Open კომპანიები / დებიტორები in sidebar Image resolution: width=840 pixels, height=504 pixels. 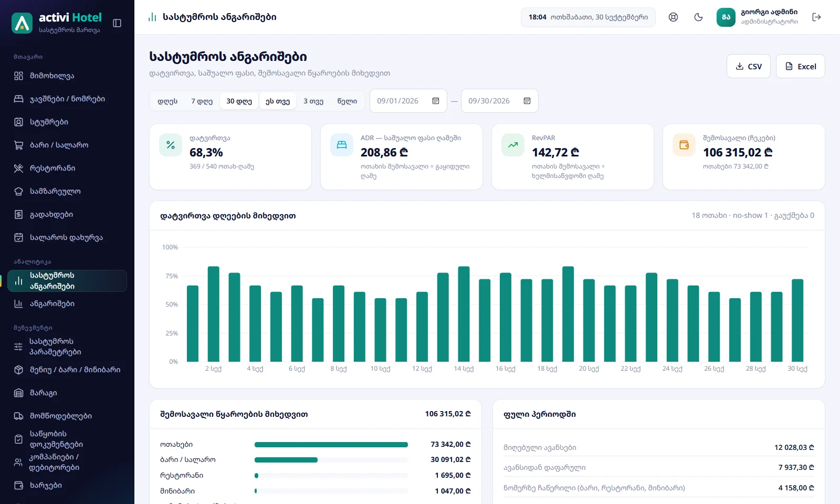[67, 462]
